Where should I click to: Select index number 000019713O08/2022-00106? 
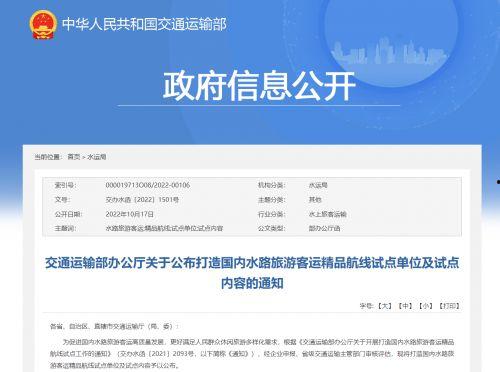coord(148,185)
